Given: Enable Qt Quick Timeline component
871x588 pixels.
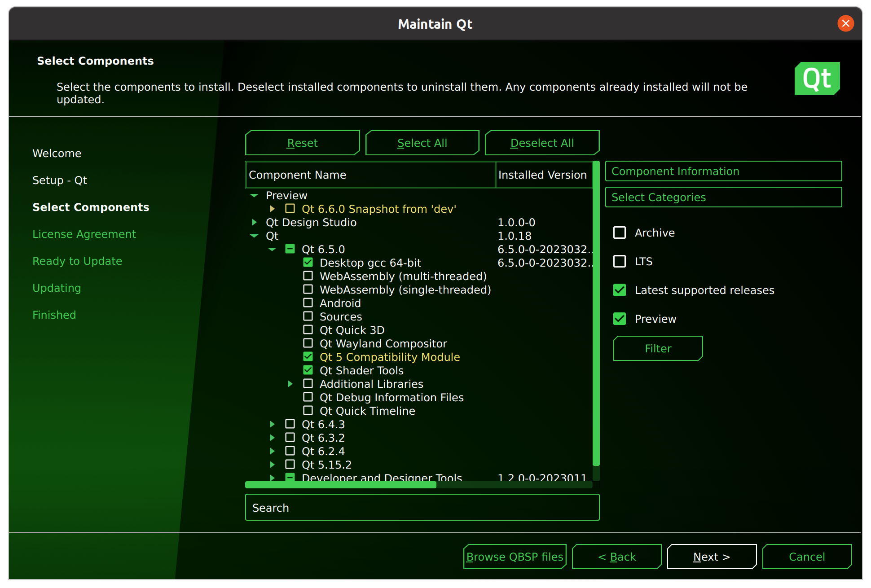Looking at the screenshot, I should [308, 411].
